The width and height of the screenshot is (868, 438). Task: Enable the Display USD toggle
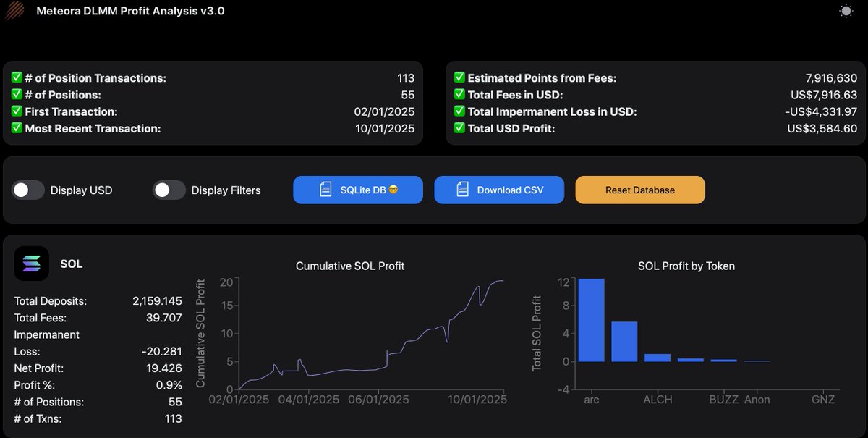(28, 190)
